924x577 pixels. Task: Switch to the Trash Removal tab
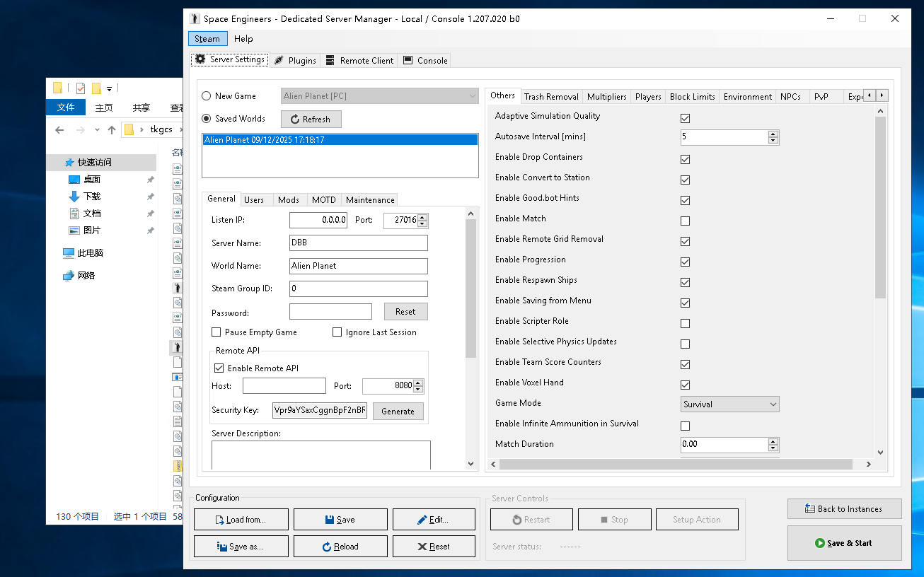550,97
